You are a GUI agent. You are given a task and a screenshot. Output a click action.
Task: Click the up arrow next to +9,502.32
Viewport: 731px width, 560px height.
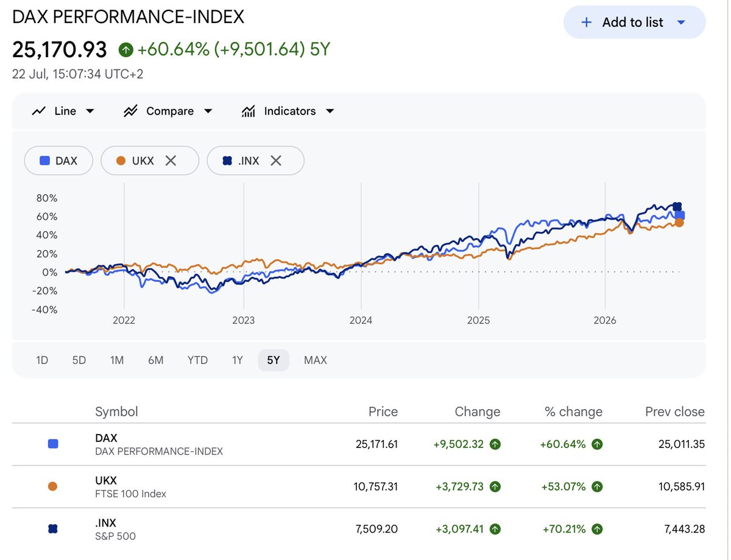pos(495,444)
